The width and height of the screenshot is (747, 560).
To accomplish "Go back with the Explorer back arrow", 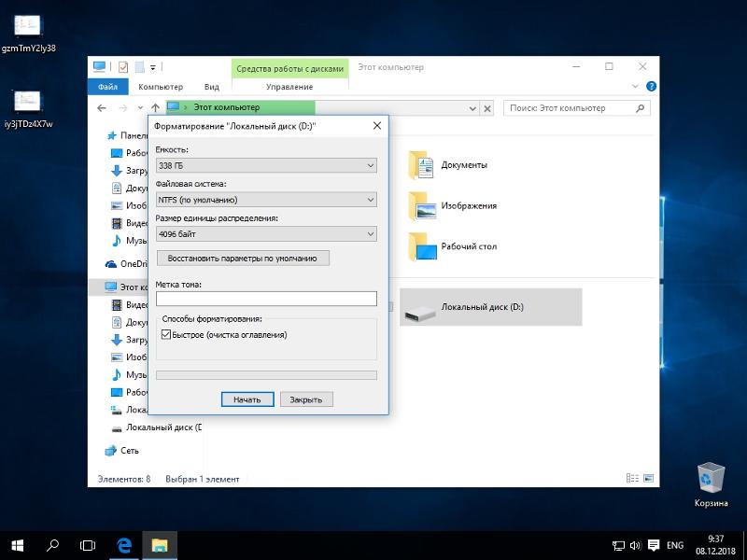I will click(x=102, y=108).
